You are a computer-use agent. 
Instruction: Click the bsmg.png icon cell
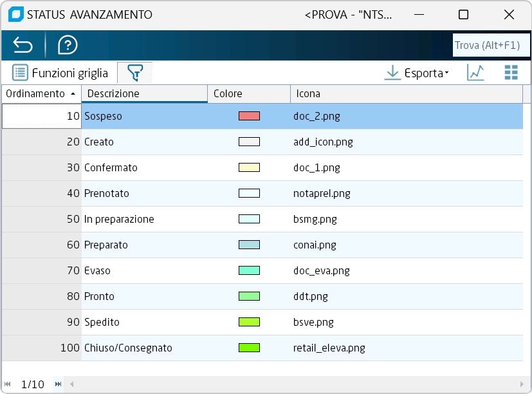click(x=407, y=219)
